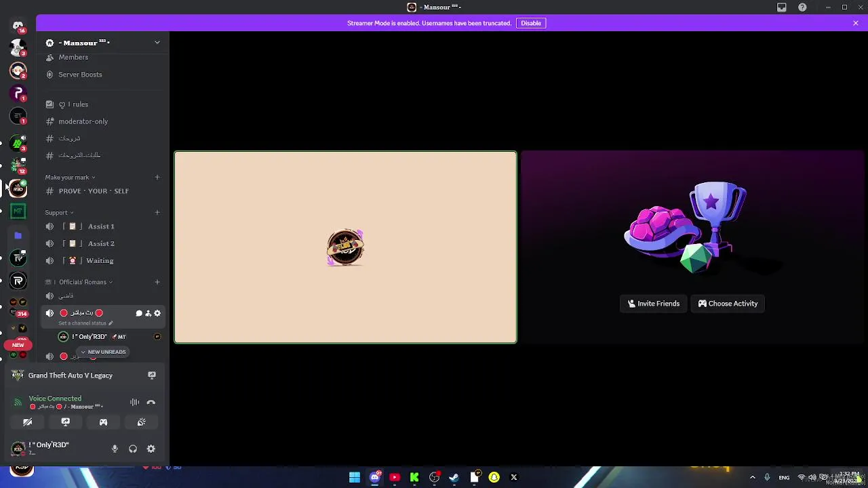
Task: Create invite for the connected voice channel
Action: coord(148,313)
